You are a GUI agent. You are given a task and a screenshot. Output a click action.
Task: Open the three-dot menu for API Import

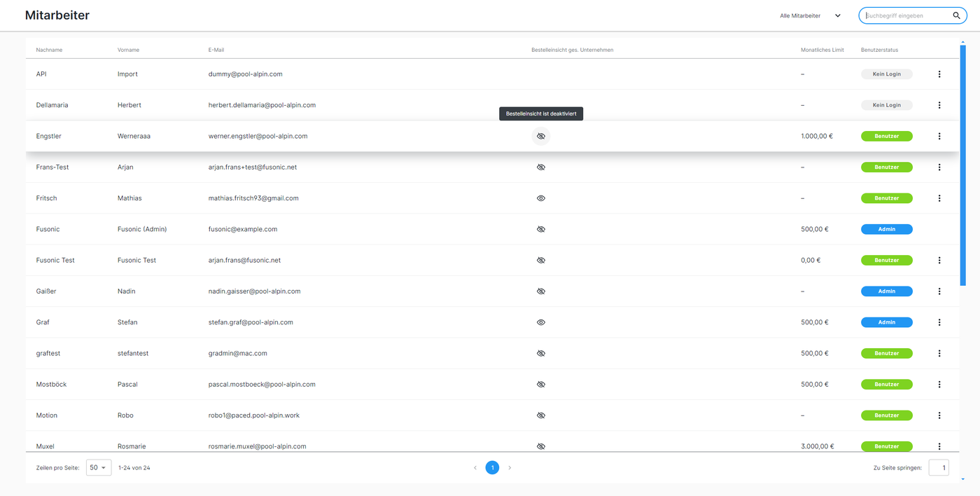click(x=939, y=74)
